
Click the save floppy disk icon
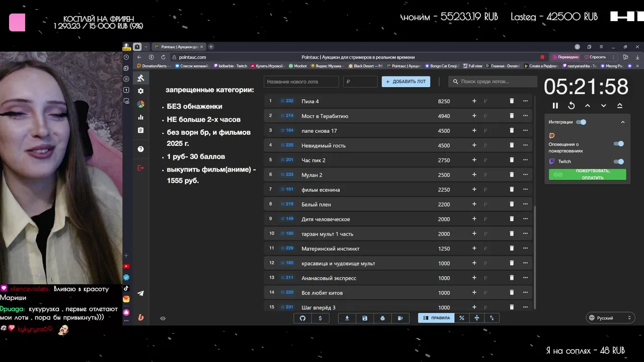(x=365, y=318)
